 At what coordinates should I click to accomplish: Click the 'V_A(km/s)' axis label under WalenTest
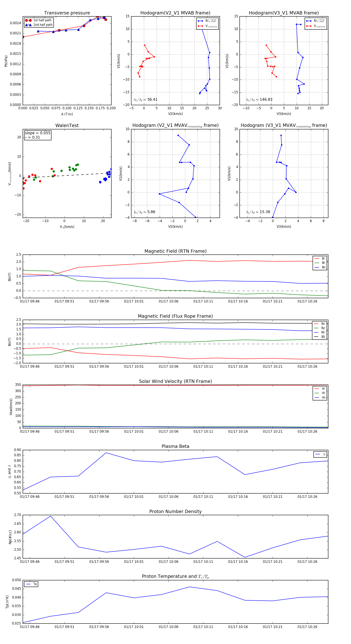(67, 227)
